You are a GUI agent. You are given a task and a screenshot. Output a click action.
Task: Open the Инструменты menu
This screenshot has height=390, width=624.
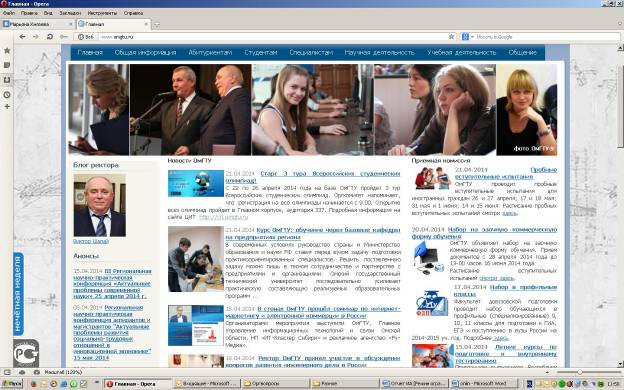(102, 13)
